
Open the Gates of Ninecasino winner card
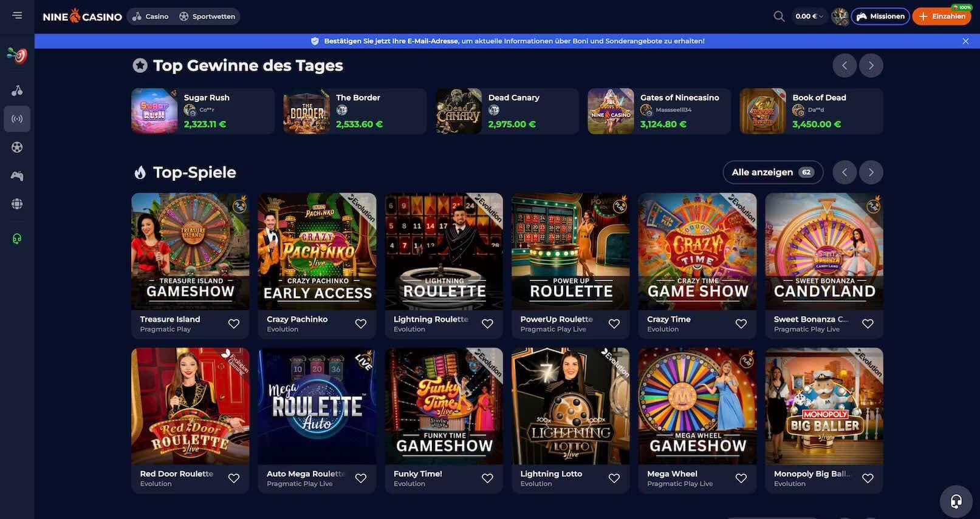tap(659, 111)
